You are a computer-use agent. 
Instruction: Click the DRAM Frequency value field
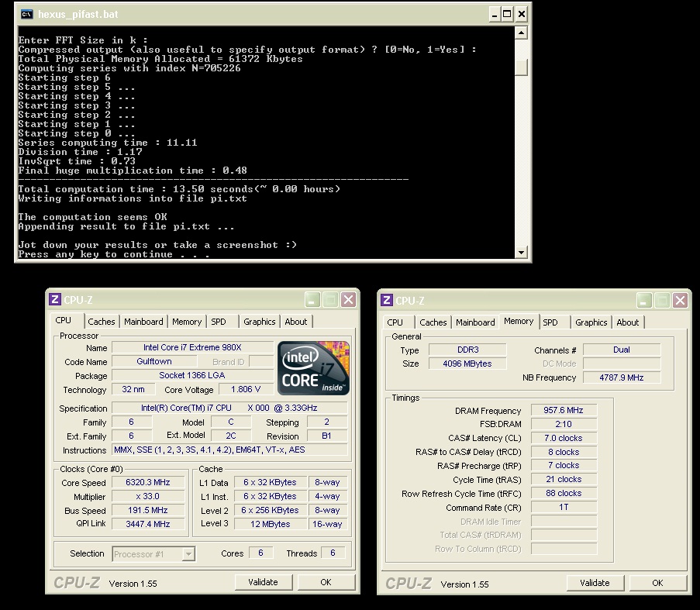point(564,410)
